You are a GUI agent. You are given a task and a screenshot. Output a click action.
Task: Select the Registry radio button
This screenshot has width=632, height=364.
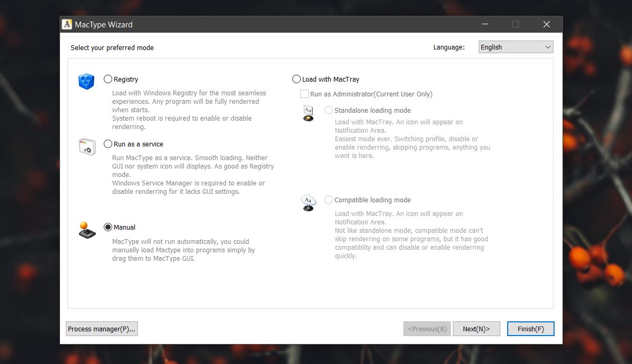pyautogui.click(x=108, y=79)
